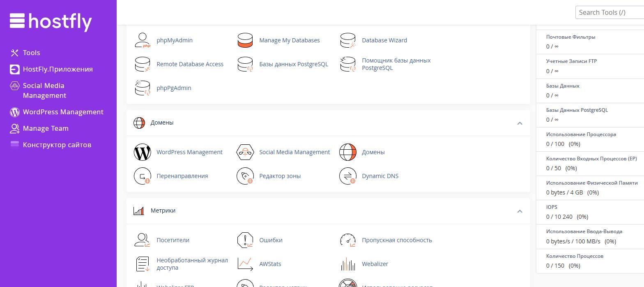Click the Базы Данных PostgreSQL statistic label
The image size is (644, 287).
(x=577, y=110)
